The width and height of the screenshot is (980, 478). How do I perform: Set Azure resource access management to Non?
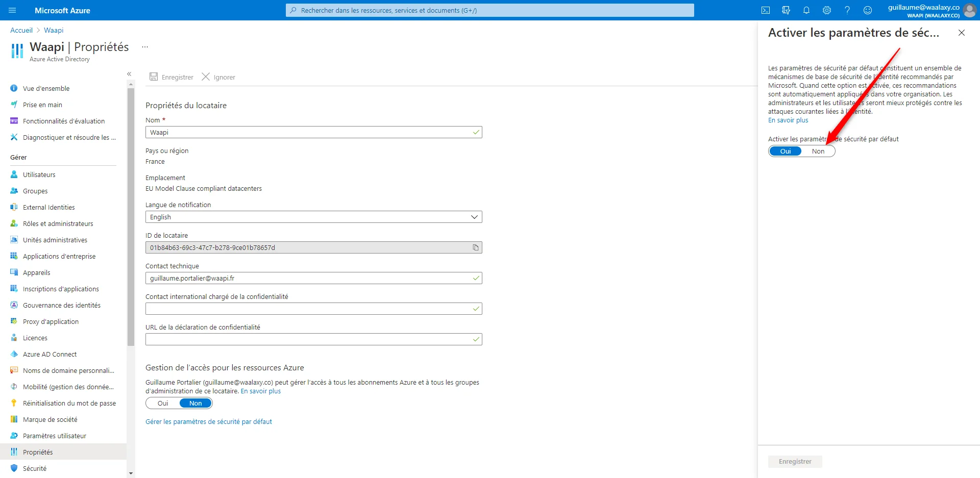pyautogui.click(x=195, y=403)
